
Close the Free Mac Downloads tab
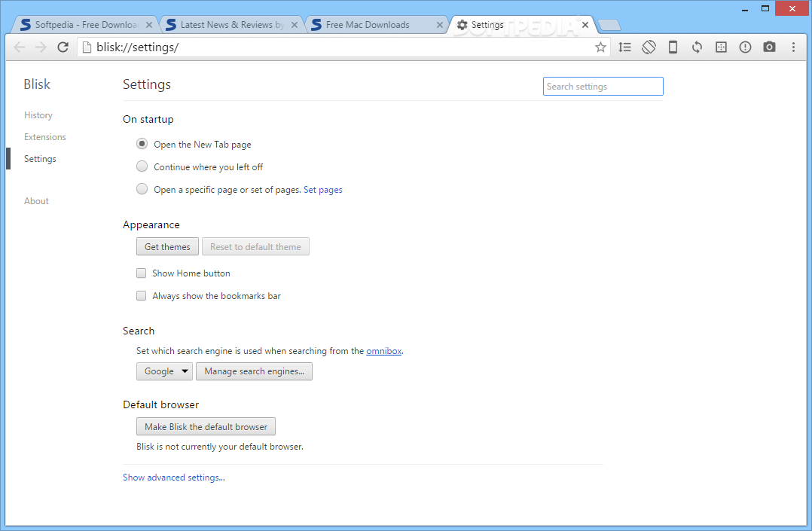point(439,25)
